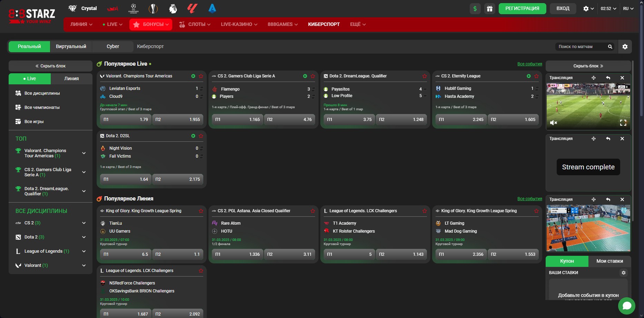This screenshot has height=318, width=644.
Task: Bet П1 1.79 on Leviatan Esports
Action: click(126, 120)
